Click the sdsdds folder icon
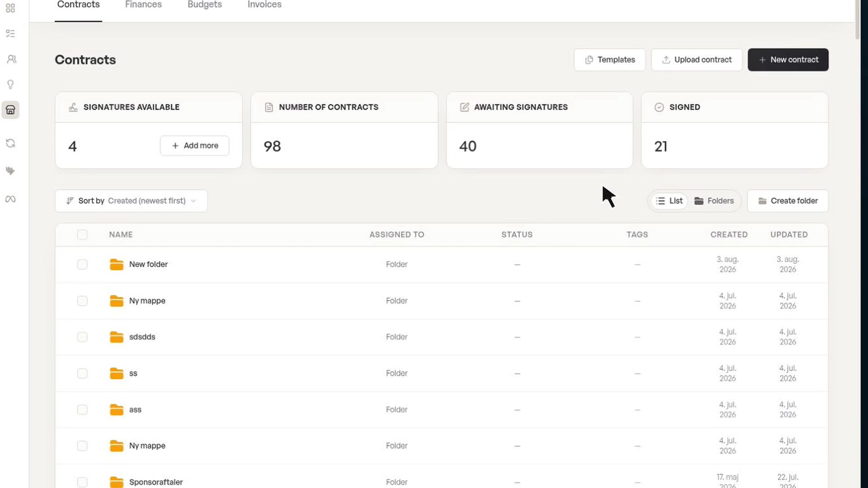This screenshot has height=488, width=868. click(x=117, y=337)
